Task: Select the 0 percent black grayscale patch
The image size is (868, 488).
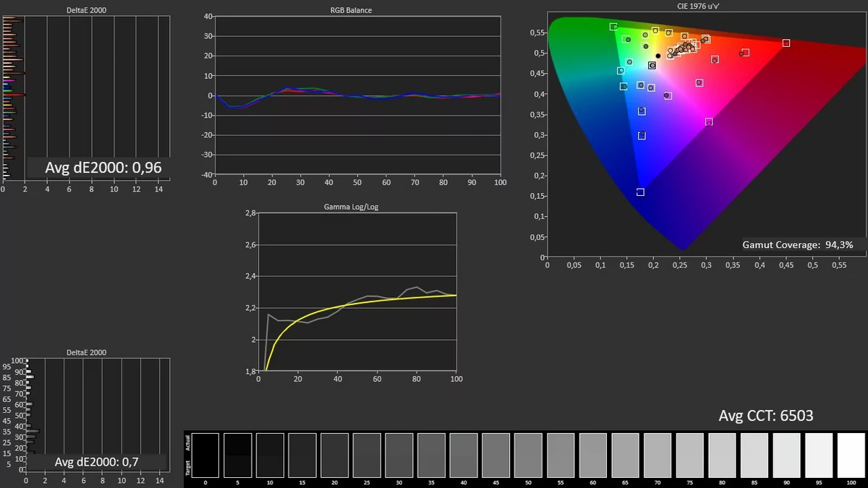Action: (x=205, y=455)
